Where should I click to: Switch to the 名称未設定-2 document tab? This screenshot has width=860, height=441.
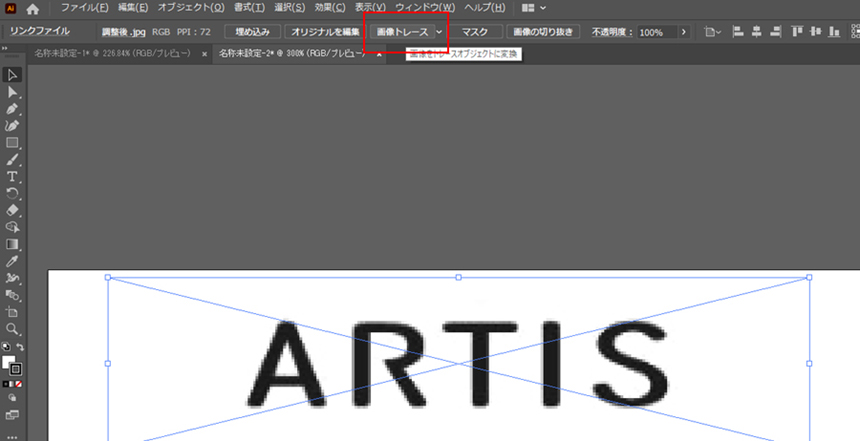[x=292, y=54]
